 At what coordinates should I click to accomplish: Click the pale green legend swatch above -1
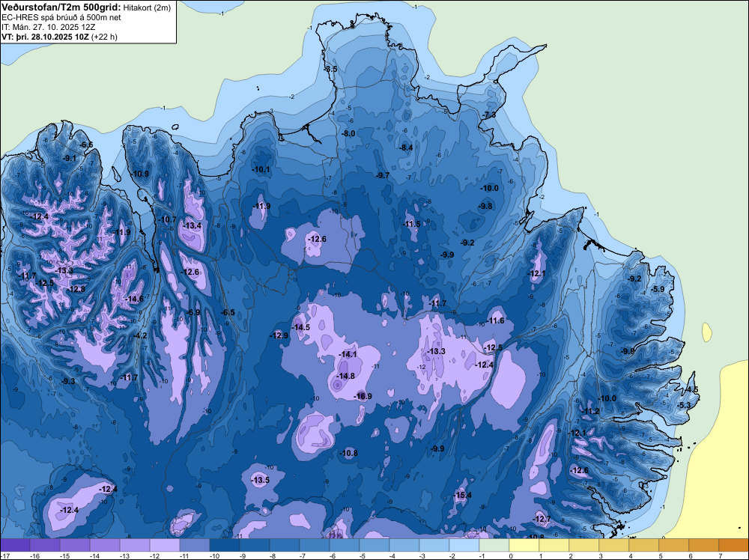point(494,545)
